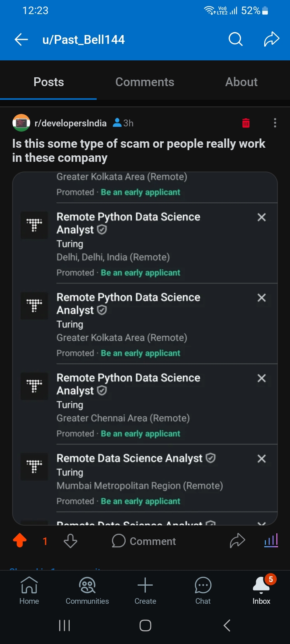Image resolution: width=290 pixels, height=644 pixels.
Task: Open the post title about scam companies
Action: coord(139,151)
